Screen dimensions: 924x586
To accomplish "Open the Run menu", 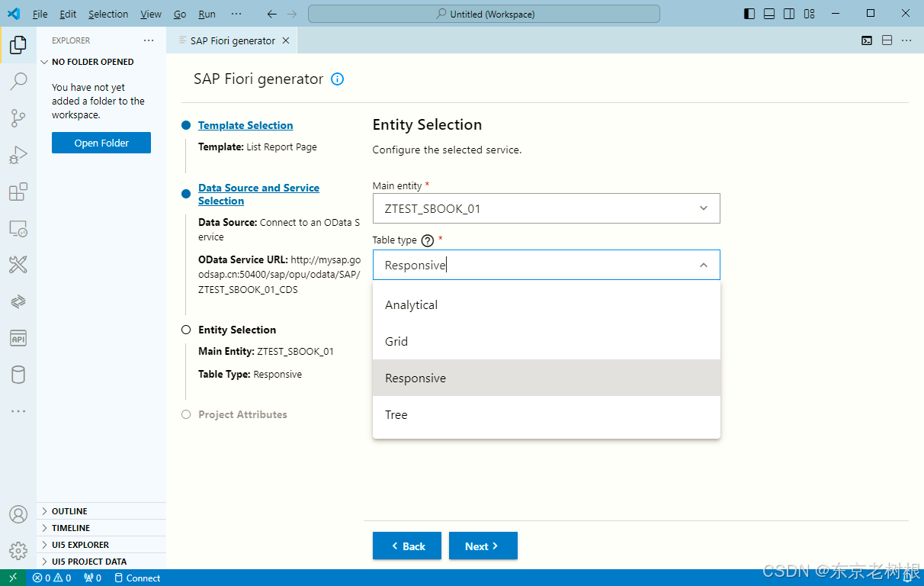I will tap(207, 14).
